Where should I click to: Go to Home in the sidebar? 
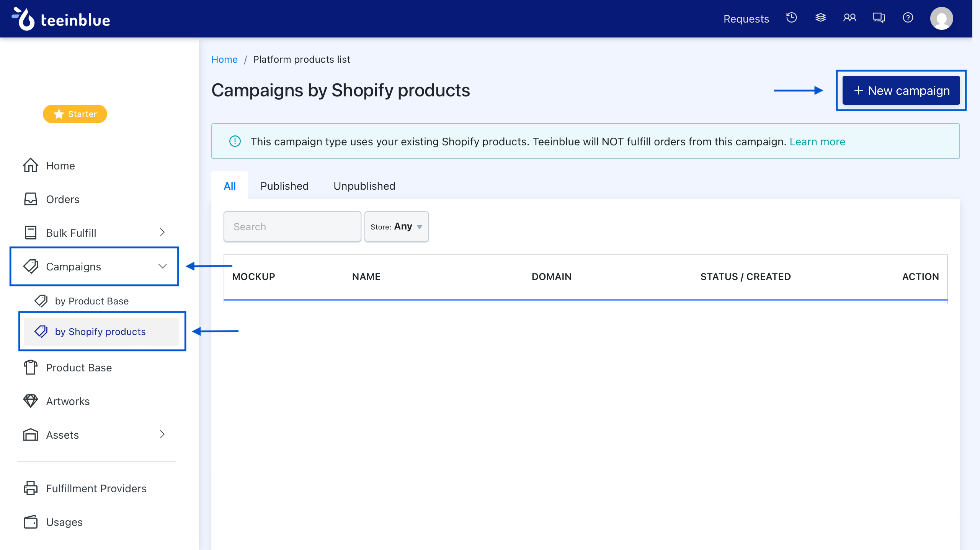pyautogui.click(x=60, y=166)
